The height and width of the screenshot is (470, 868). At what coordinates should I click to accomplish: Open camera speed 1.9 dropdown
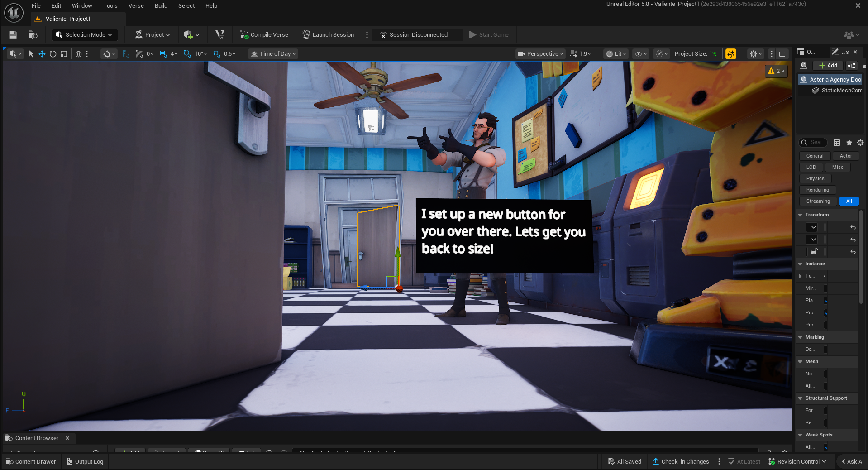click(x=581, y=54)
